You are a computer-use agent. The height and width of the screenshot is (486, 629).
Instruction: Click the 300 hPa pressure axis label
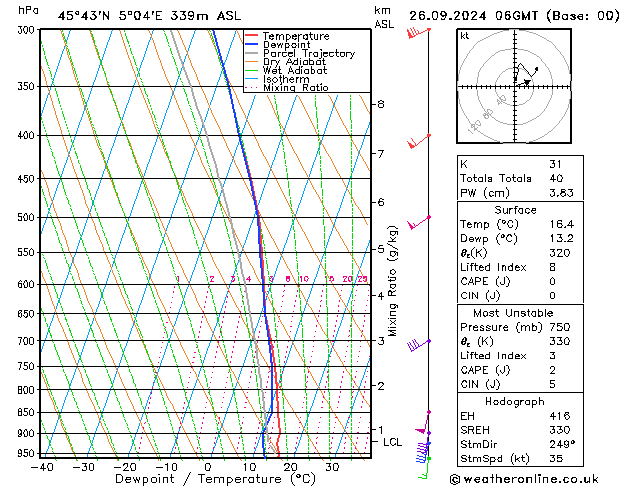(28, 30)
